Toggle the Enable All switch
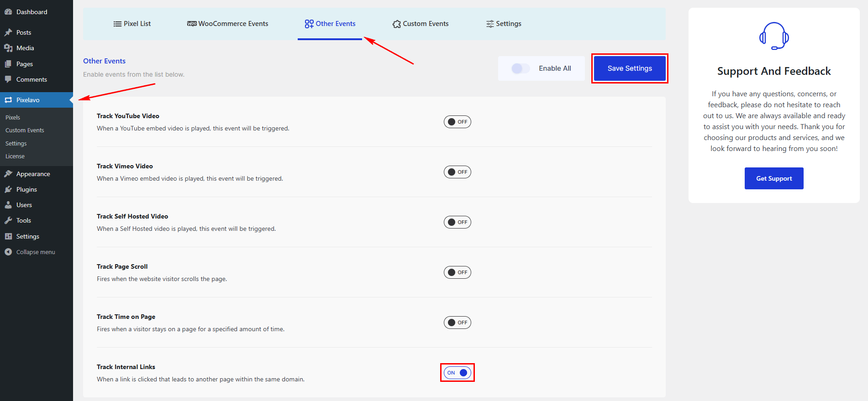 (x=521, y=68)
